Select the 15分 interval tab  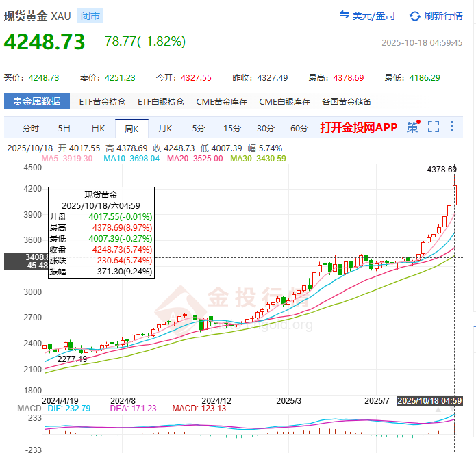pos(232,128)
